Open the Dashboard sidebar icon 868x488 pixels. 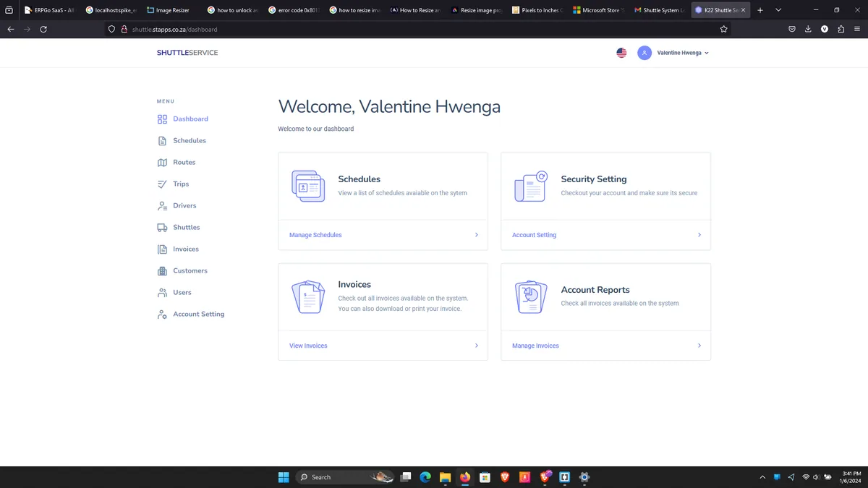(162, 119)
